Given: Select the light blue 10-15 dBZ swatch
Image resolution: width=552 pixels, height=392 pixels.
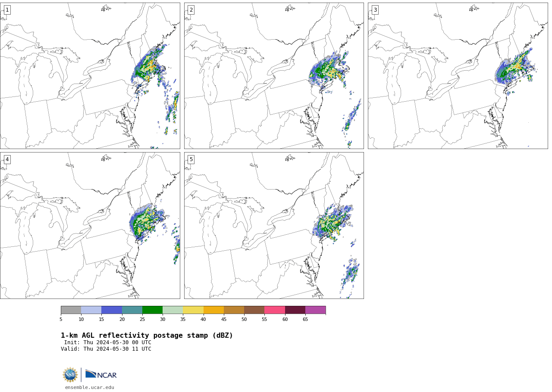Looking at the screenshot, I should click(x=91, y=310).
